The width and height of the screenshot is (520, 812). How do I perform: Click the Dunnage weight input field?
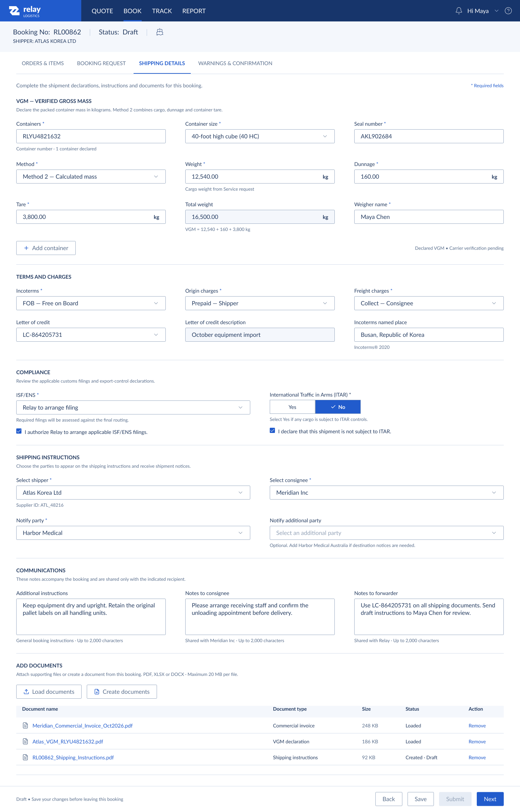point(428,176)
